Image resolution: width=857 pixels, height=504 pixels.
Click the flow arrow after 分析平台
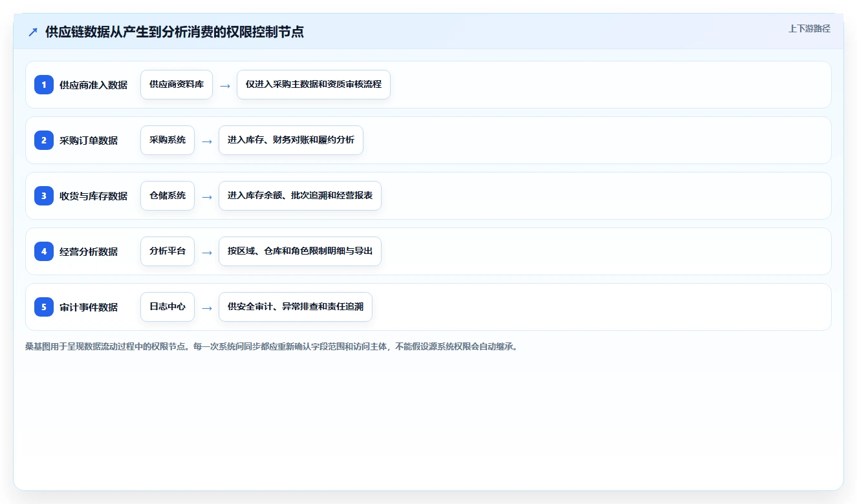tap(207, 252)
